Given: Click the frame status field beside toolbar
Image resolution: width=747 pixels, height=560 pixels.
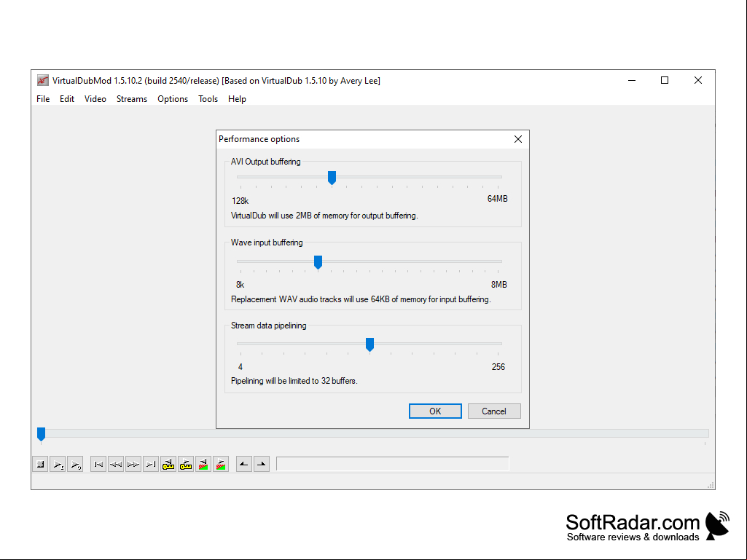Looking at the screenshot, I should [393, 464].
